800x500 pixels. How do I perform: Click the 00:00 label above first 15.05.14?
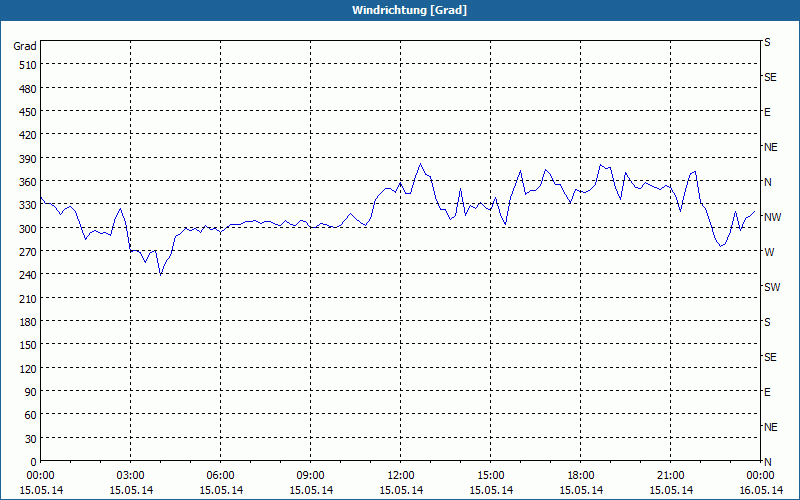[41, 476]
